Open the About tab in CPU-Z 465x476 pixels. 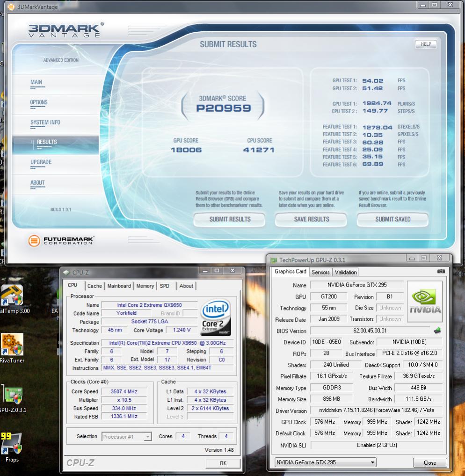pos(186,286)
